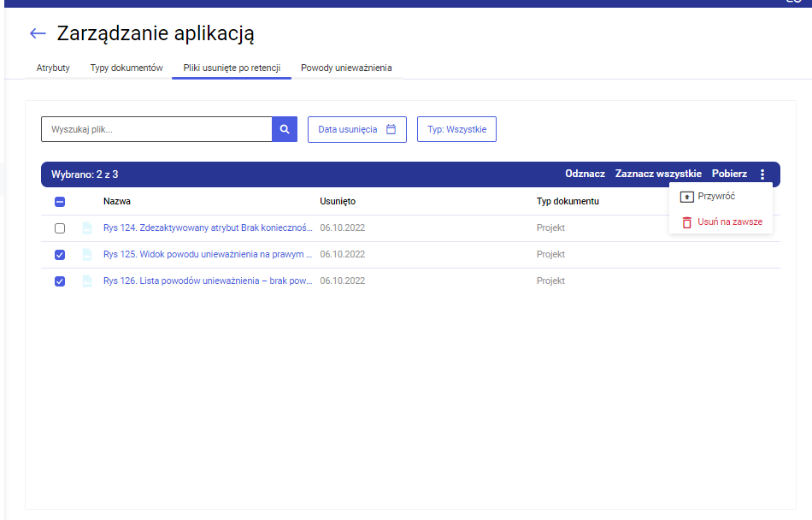Click the calendar icon in Data usunięcia

(391, 129)
